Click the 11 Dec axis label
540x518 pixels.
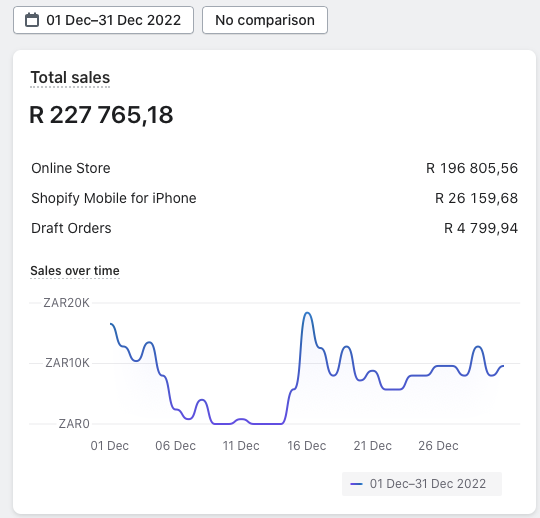(x=241, y=446)
